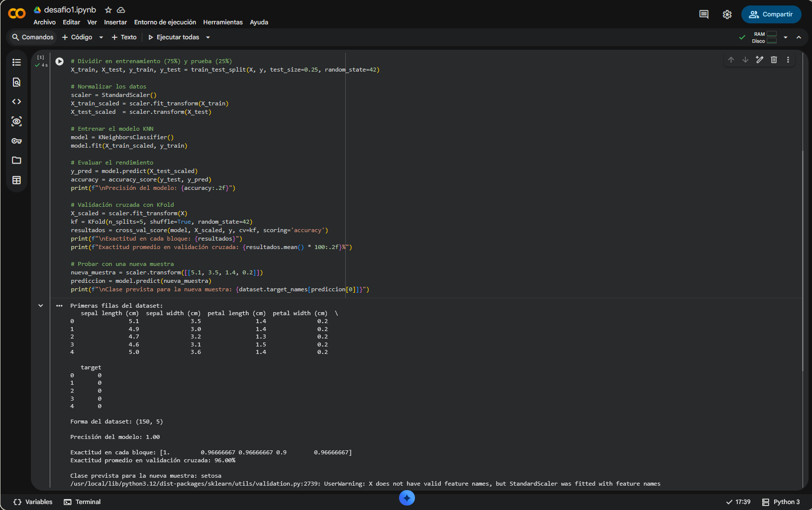Open the Insertar menu
Viewport: 812px width, 510px height.
pos(115,22)
